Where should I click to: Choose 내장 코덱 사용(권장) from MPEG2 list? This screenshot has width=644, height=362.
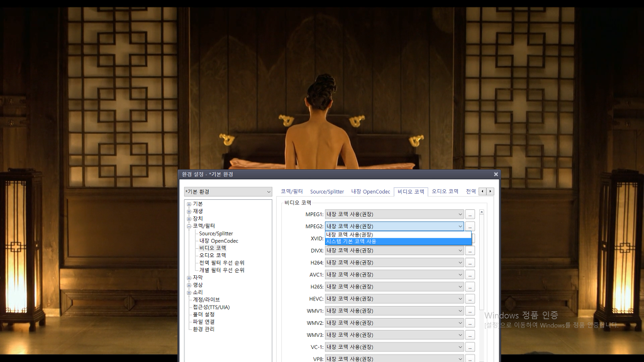(x=398, y=235)
